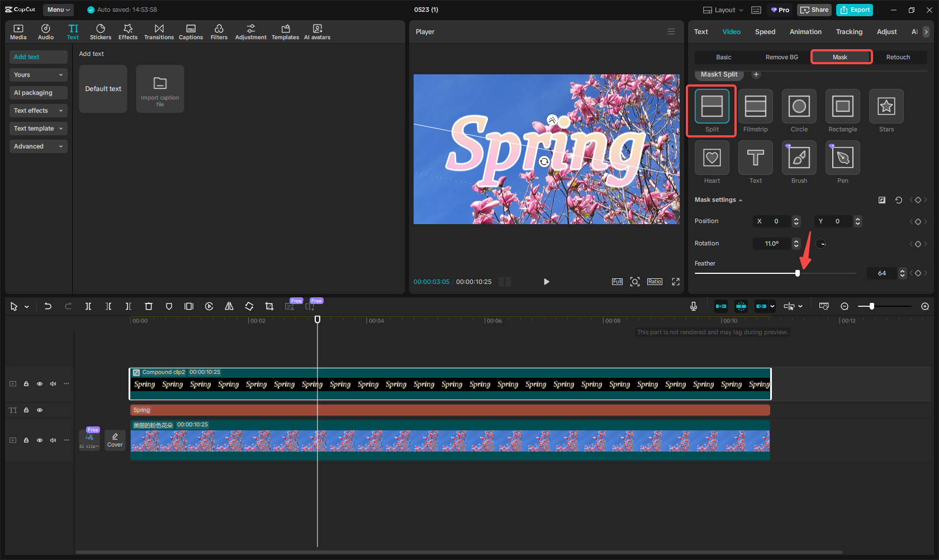Screen dimensions: 939x560
Task: Switch to the Text inspector tab
Action: point(701,32)
